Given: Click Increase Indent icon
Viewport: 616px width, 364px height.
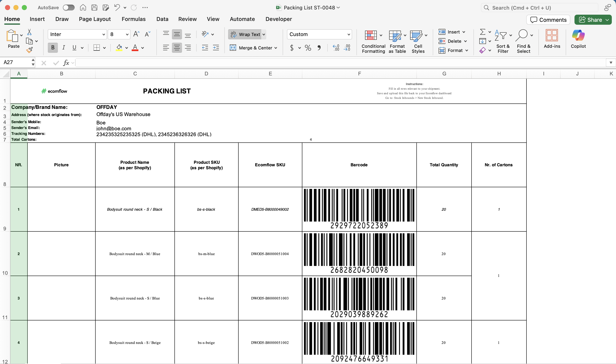Looking at the screenshot, I should click(x=216, y=48).
